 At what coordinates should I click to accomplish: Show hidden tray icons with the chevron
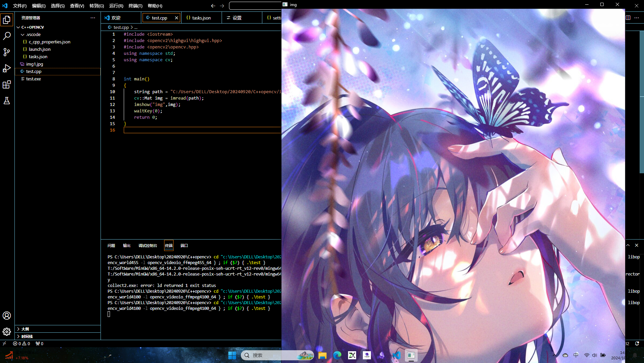point(555,355)
